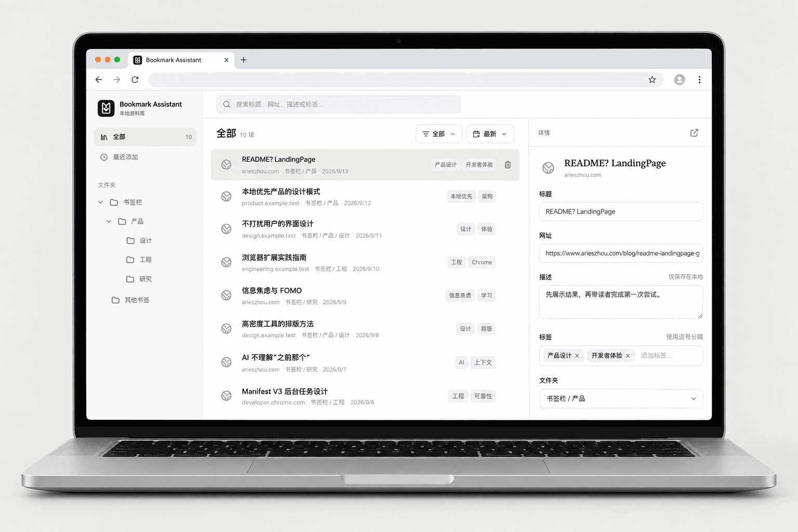Click globe icon in detail header
Viewport: 798px width, 532px height.
548,168
